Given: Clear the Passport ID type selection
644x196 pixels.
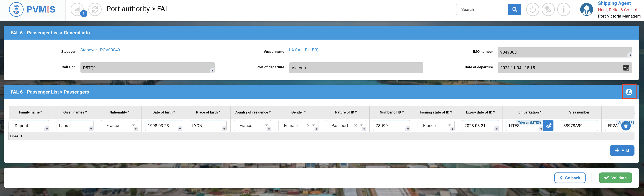Looking at the screenshot, I should pyautogui.click(x=355, y=125).
